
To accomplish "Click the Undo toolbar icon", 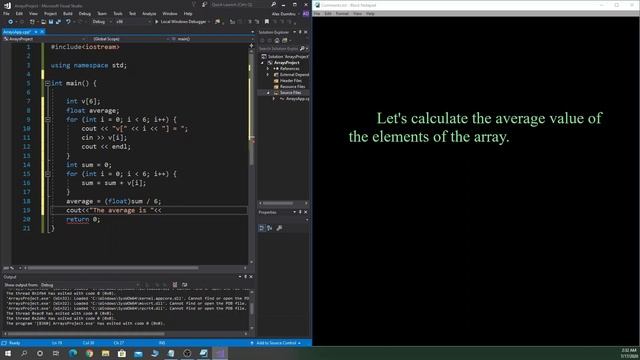I will (68, 22).
